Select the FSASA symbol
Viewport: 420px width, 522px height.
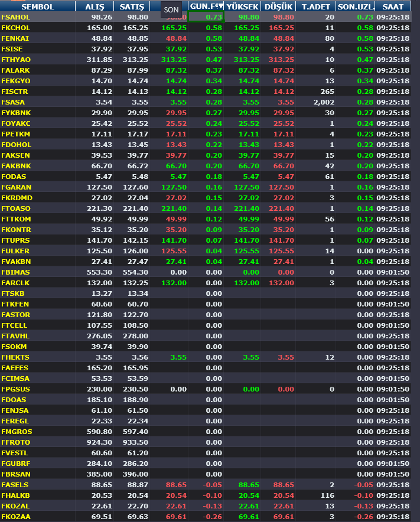pyautogui.click(x=13, y=102)
